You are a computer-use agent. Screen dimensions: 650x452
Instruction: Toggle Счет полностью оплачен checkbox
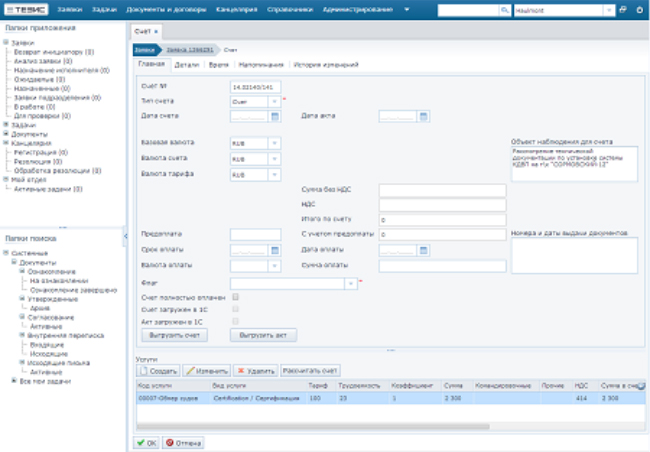[x=235, y=297]
